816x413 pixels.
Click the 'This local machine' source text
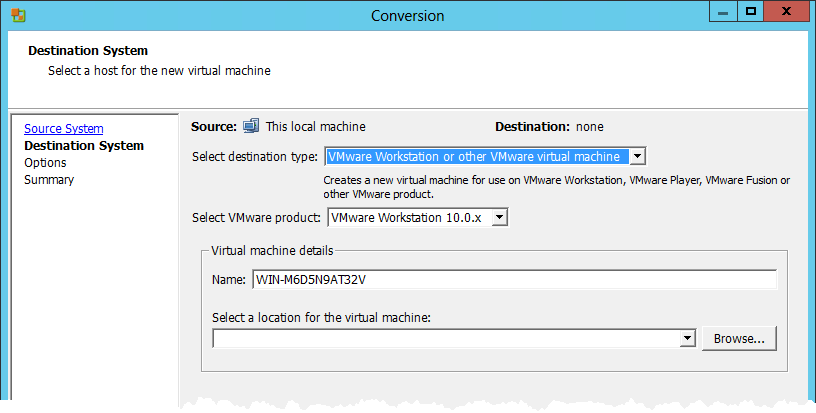coord(315,127)
